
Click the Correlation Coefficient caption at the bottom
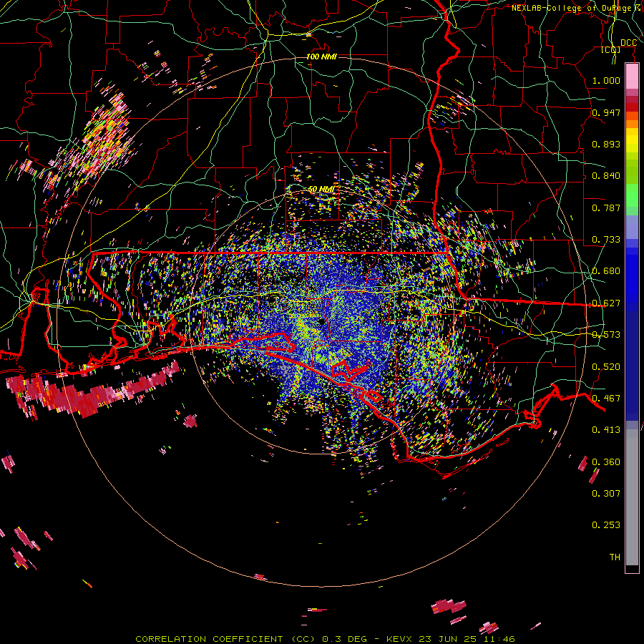(325, 639)
